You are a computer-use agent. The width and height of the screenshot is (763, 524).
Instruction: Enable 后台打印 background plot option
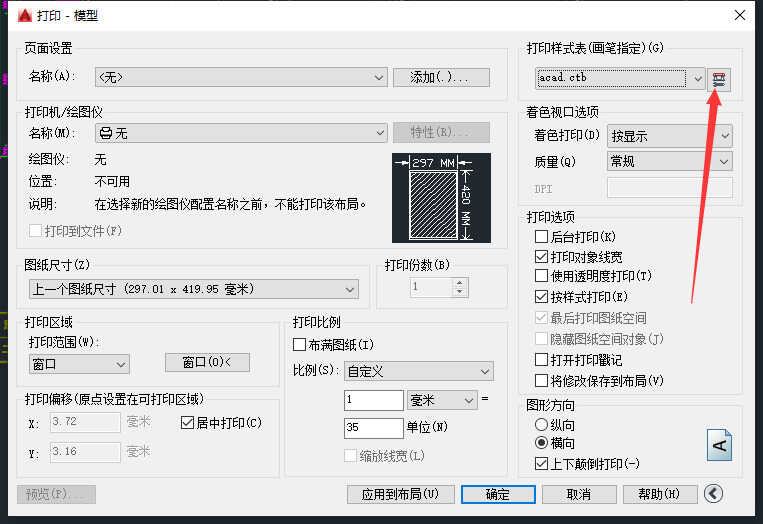point(541,237)
